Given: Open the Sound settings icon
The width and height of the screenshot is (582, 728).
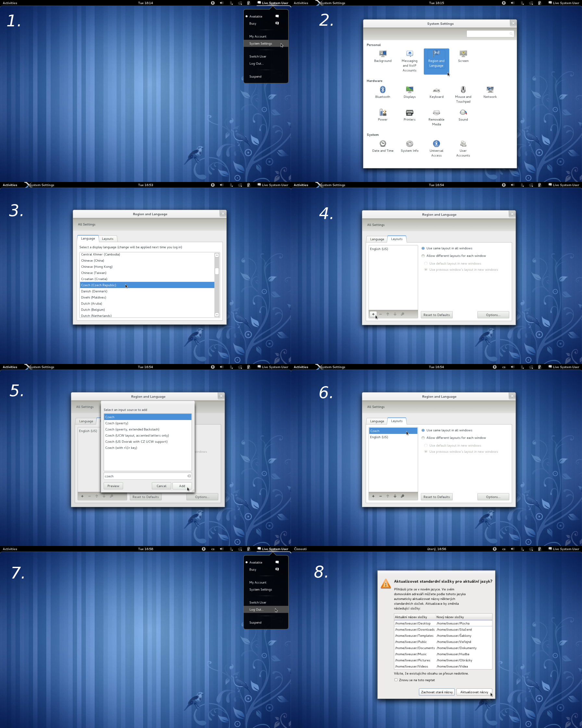Looking at the screenshot, I should [x=463, y=113].
